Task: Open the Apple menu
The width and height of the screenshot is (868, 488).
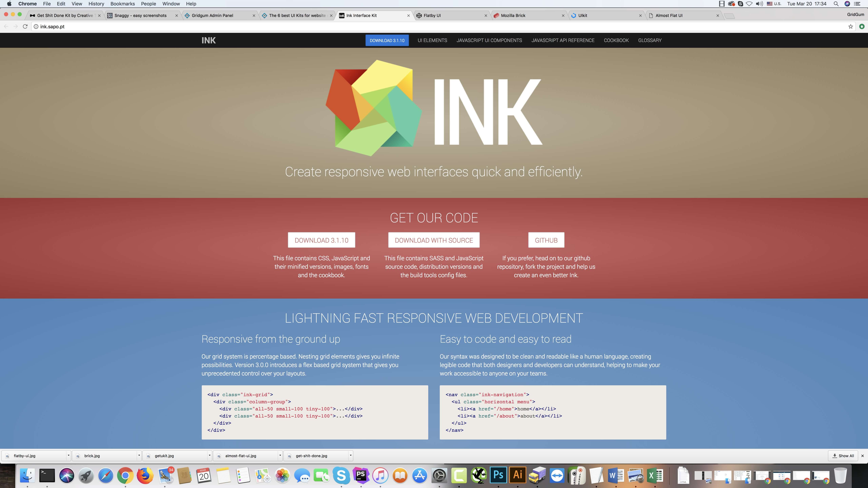Action: point(9,4)
